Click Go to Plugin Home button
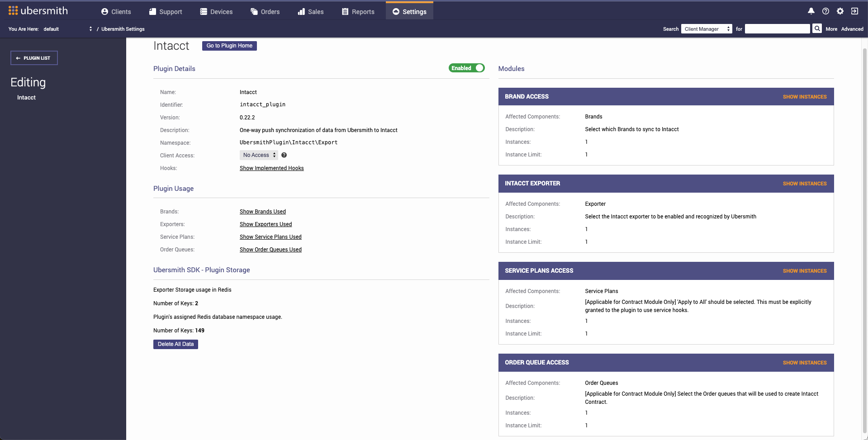Screen dimensions: 868x440 click(229, 46)
